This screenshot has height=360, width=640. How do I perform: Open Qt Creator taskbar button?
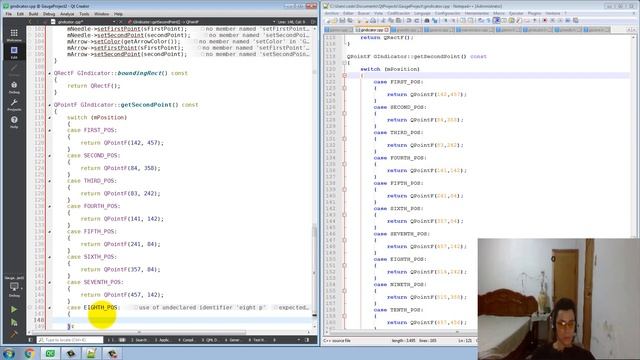(x=50, y=353)
